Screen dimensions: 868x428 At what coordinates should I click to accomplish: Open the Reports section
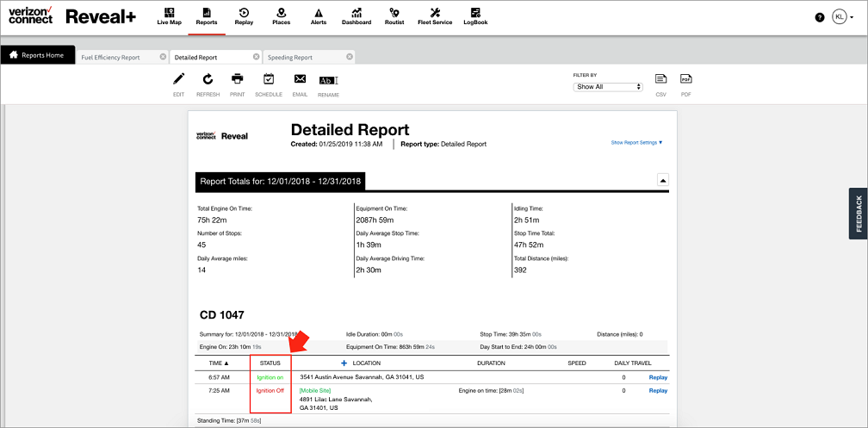(207, 16)
